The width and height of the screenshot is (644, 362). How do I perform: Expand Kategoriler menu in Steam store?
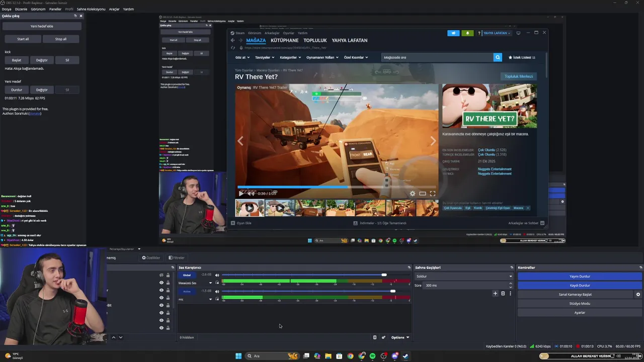(290, 57)
